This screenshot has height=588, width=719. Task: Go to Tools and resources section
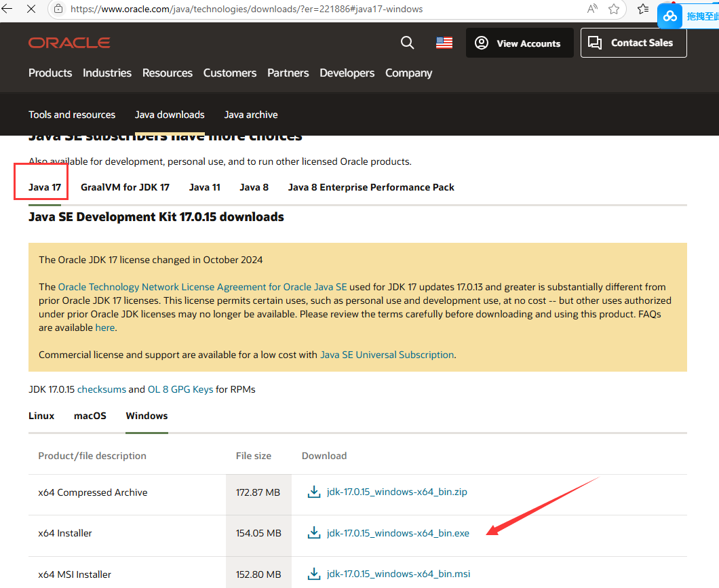[x=72, y=115]
